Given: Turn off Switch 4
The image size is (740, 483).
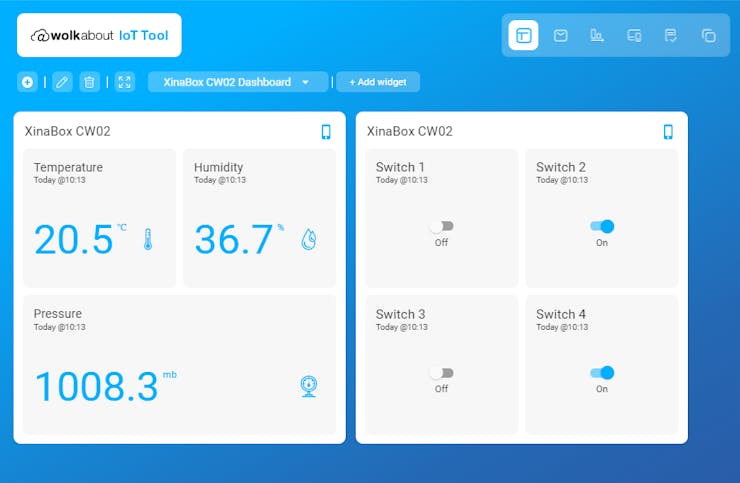Looking at the screenshot, I should (x=602, y=373).
